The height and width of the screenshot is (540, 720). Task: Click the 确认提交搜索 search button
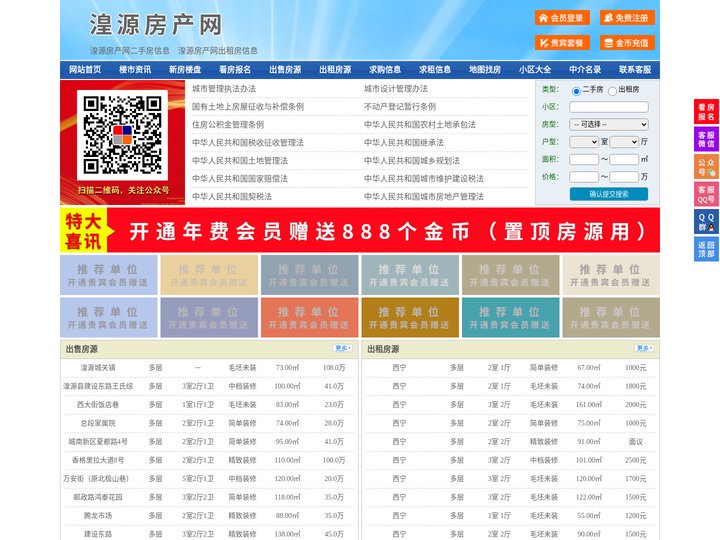[x=609, y=194]
